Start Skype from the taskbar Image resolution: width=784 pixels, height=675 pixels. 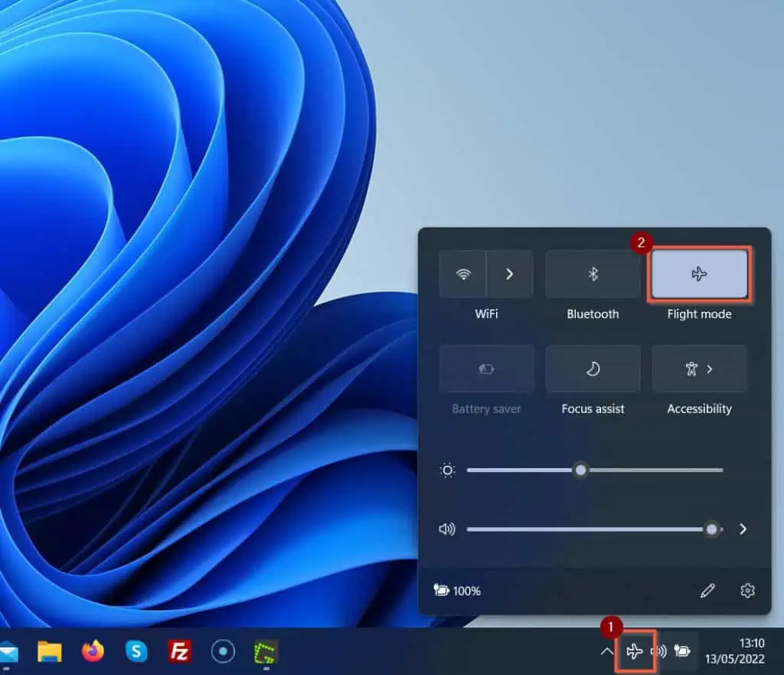[x=136, y=654]
